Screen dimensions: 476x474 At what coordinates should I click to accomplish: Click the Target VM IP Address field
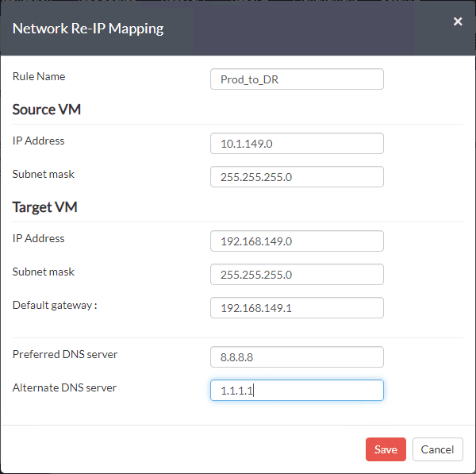[297, 241]
